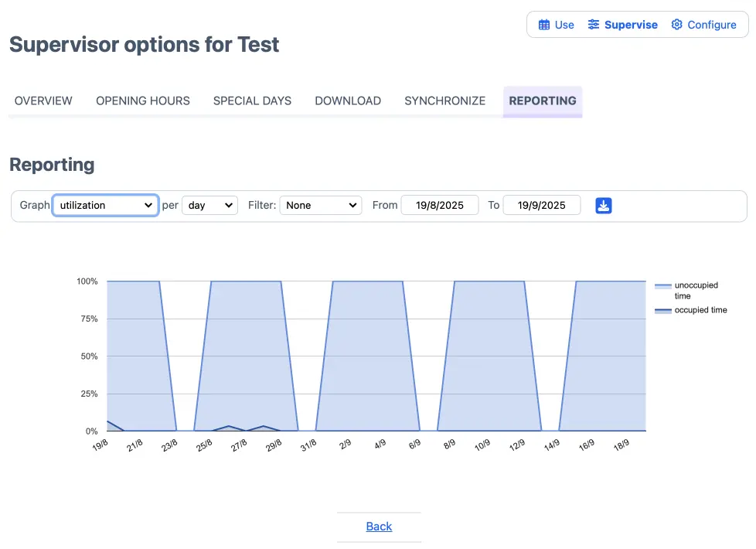Switch to the Opening Hours tab
The height and width of the screenshot is (549, 756).
(143, 101)
